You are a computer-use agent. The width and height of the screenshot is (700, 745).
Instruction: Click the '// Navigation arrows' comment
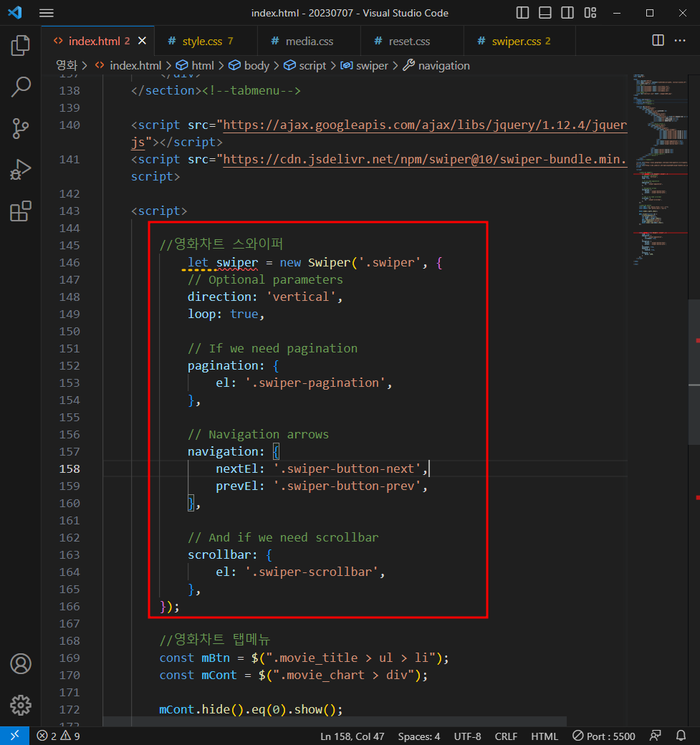[258, 435]
